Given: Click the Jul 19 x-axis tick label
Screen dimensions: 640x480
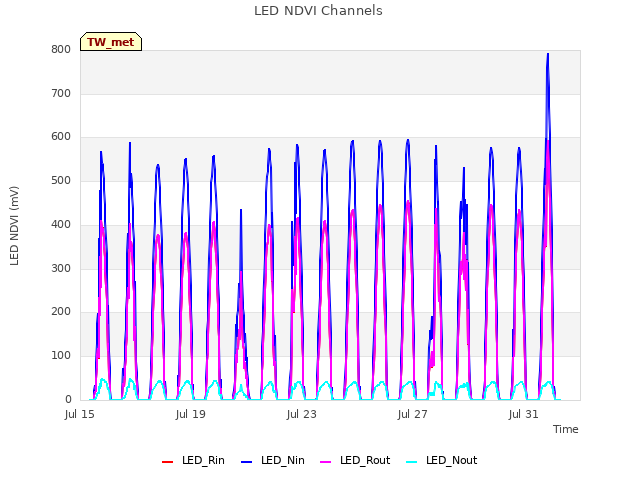Looking at the screenshot, I should 191,414.
